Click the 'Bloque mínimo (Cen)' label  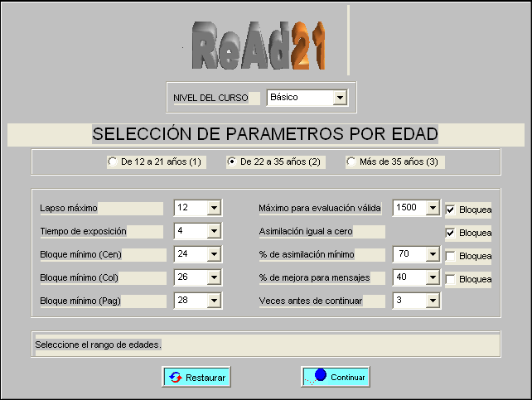click(x=80, y=254)
